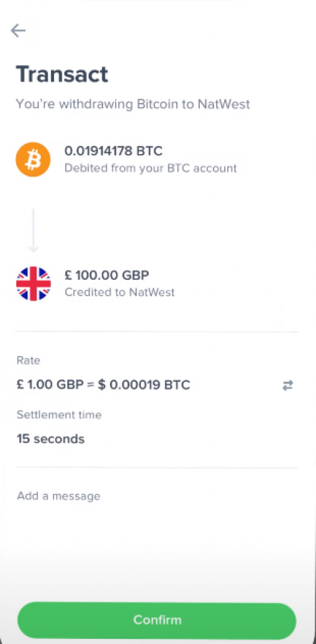This screenshot has height=644, width=316.
Task: Tap the Settlement time label
Action: tap(59, 414)
